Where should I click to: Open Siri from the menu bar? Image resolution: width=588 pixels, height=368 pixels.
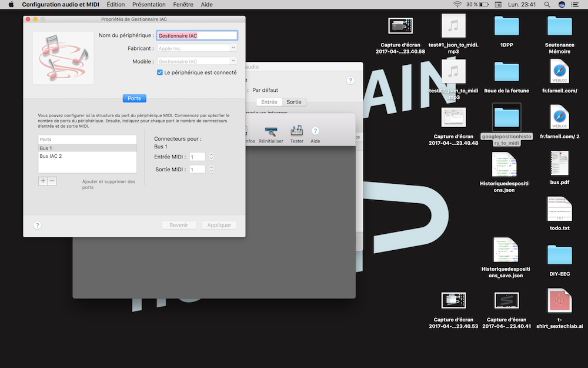tap(562, 5)
